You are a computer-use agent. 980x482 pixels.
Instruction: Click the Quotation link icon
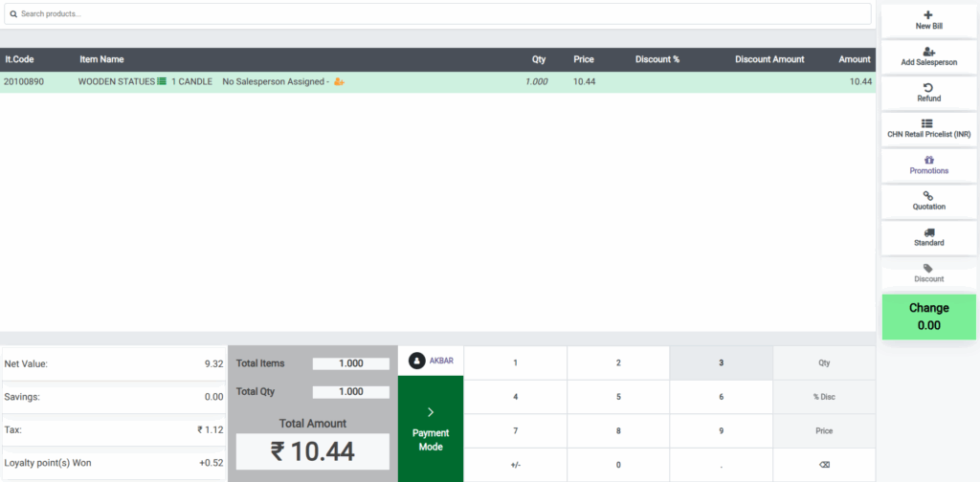coord(928,196)
